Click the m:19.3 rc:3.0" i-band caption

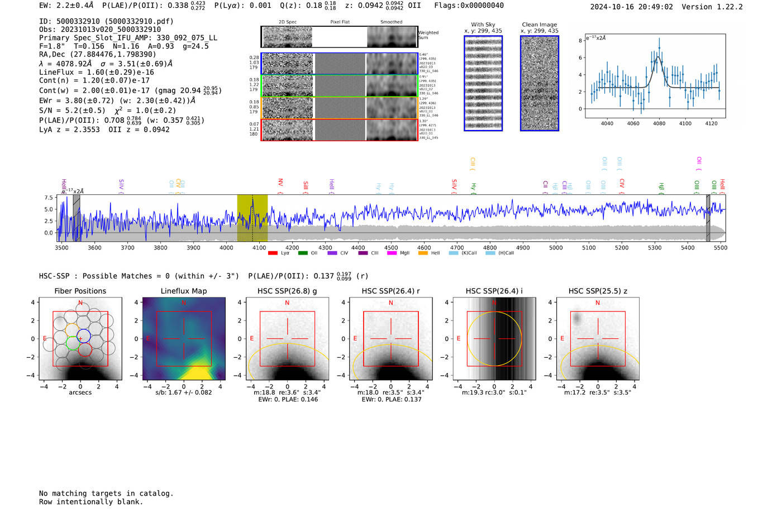click(x=494, y=393)
